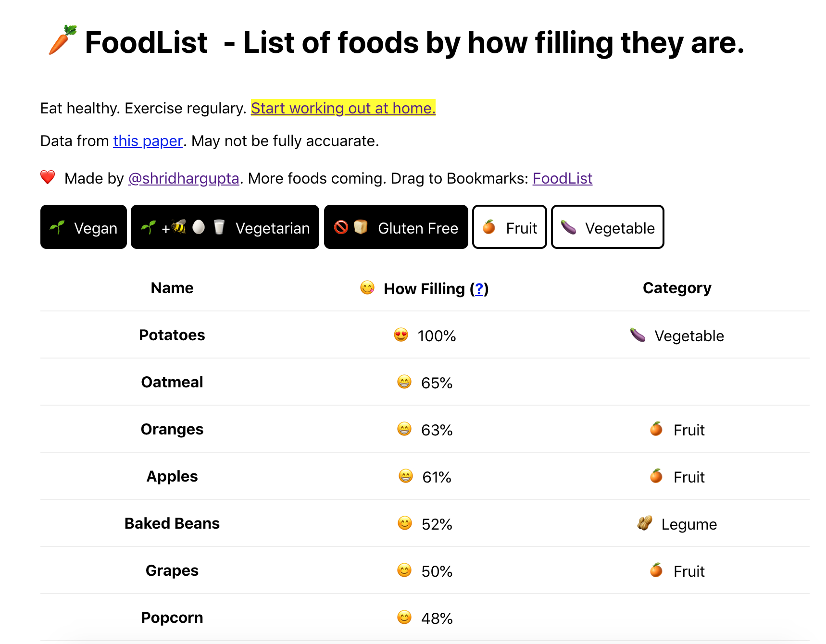The width and height of the screenshot is (826, 644).
Task: Toggle the Vegetarian filter
Action: click(x=225, y=227)
